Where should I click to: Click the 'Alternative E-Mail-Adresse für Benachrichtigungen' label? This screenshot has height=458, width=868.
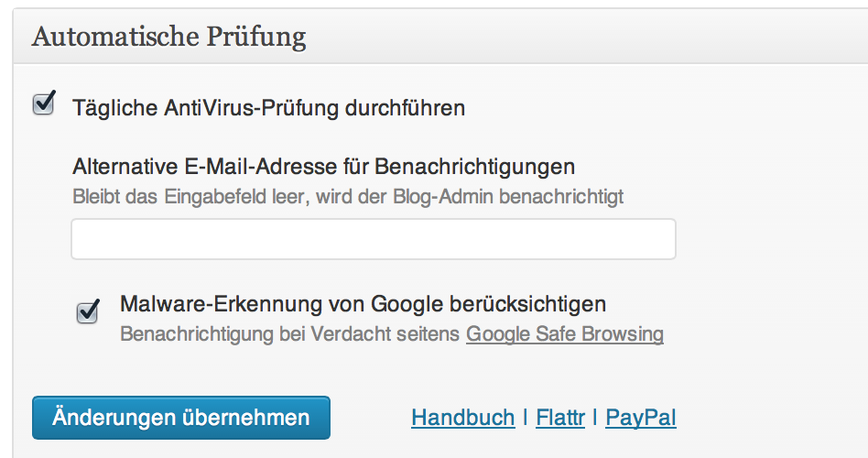tap(324, 167)
